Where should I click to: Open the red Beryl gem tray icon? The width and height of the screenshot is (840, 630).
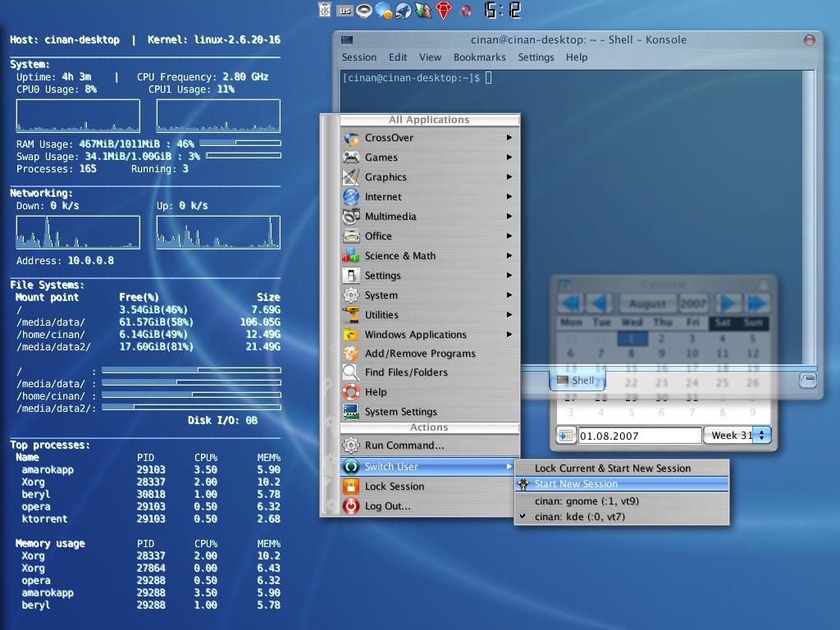pyautogui.click(x=443, y=10)
